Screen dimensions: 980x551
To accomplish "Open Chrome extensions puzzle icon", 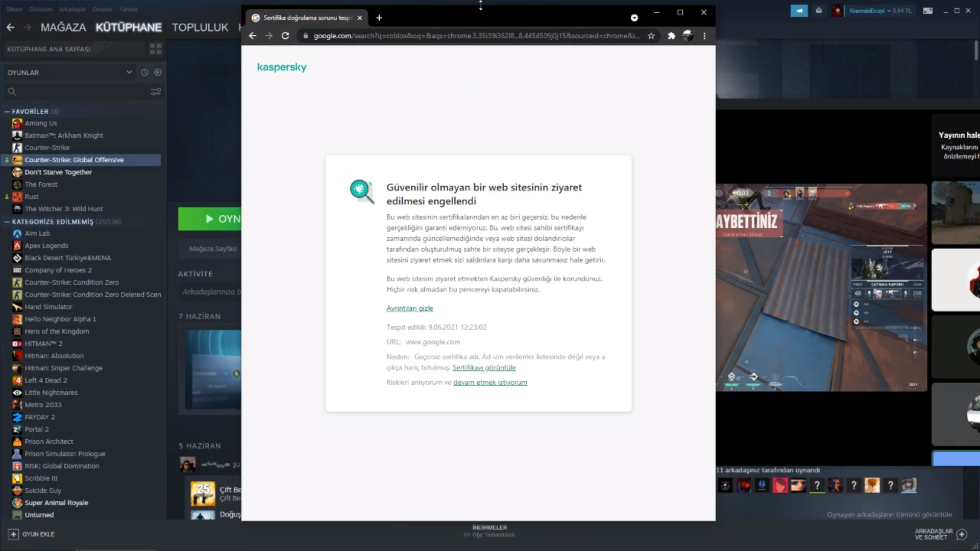I will [671, 36].
